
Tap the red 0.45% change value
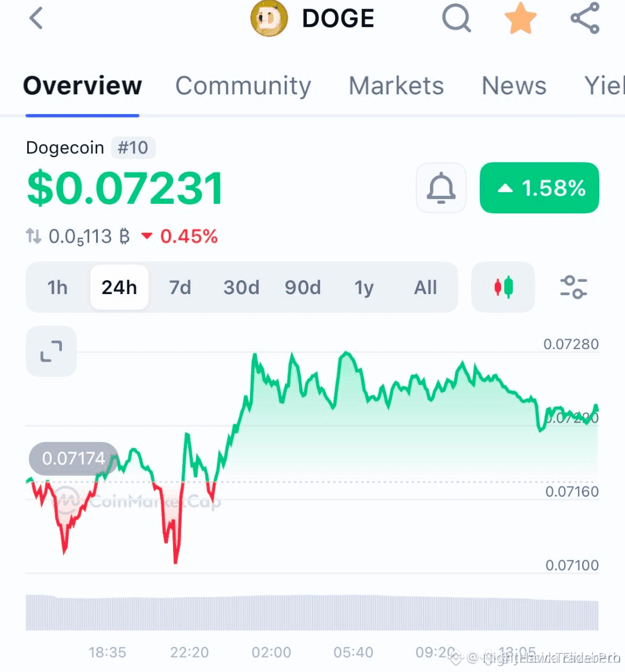[x=180, y=236]
